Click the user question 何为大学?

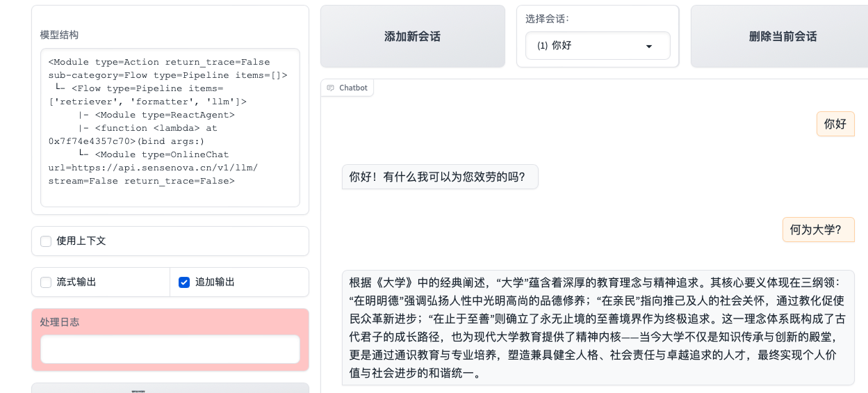tap(818, 230)
